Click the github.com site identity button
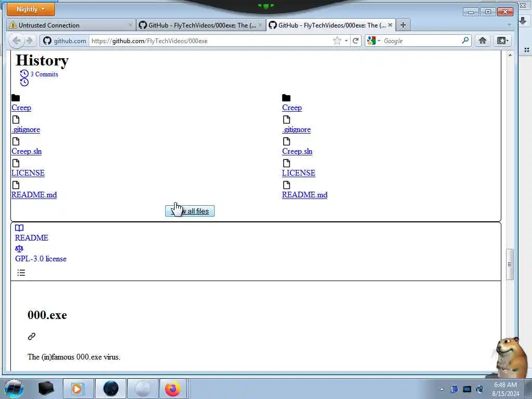 (64, 41)
